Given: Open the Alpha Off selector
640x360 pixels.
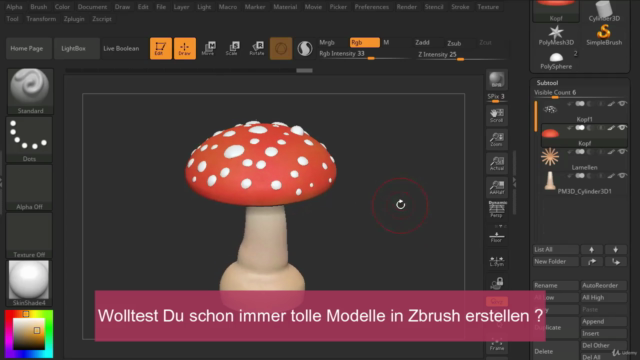Looking at the screenshot, I should point(29,188).
